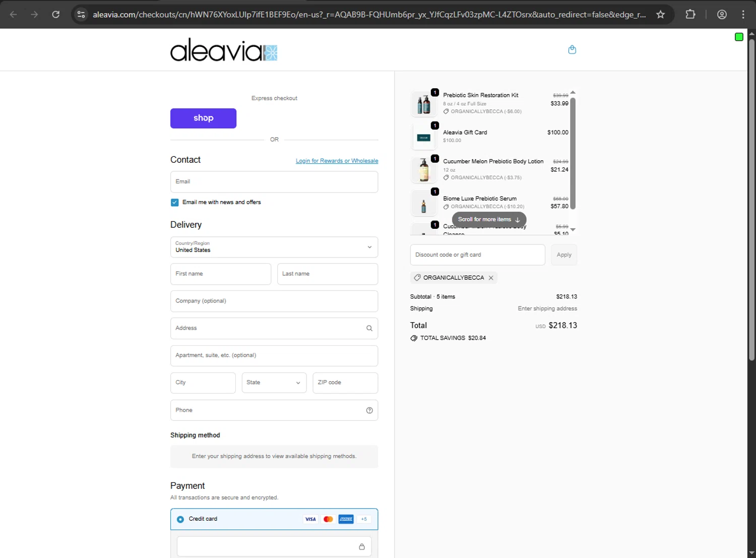Click the Cucumber Melon Body Lotion thumbnail
This screenshot has height=558, width=756.
424,170
